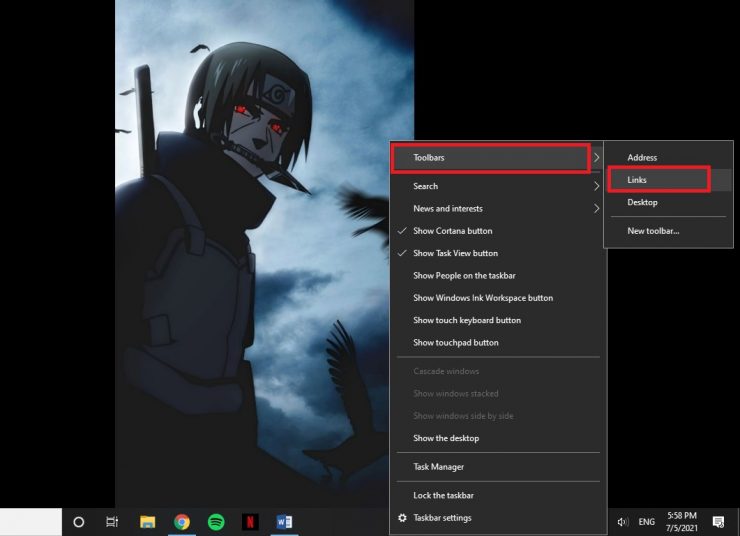This screenshot has width=740, height=536.
Task: Select Show the desktop
Action: [498, 438]
